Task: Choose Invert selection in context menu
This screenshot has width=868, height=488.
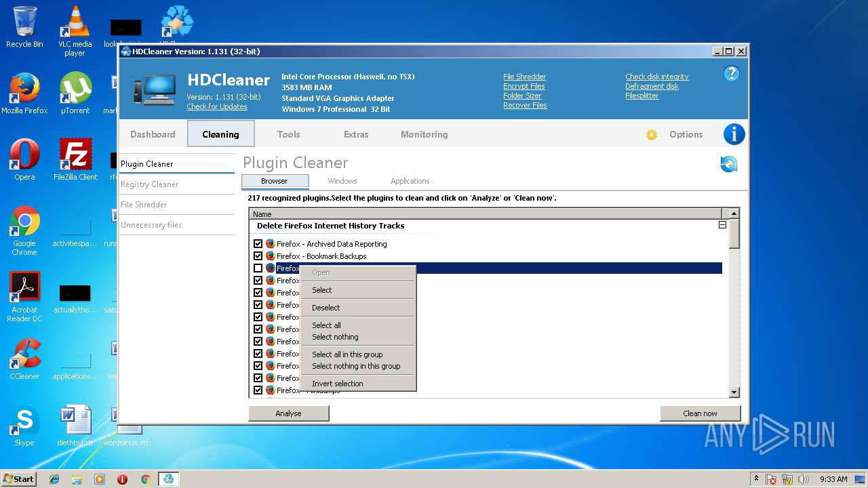Action: [357, 384]
